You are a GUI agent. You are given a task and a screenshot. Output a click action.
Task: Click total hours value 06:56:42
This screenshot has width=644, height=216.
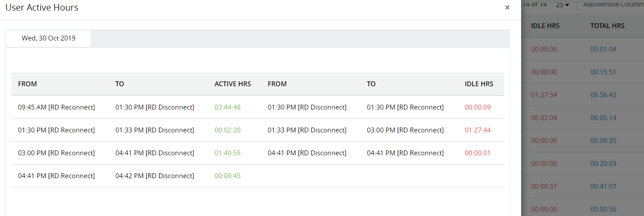(603, 95)
